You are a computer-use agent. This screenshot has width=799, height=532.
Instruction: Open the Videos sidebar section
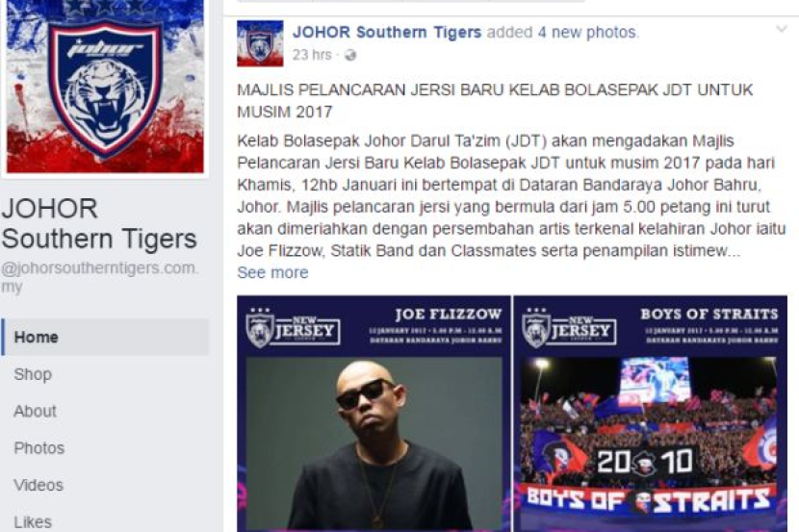tap(39, 485)
